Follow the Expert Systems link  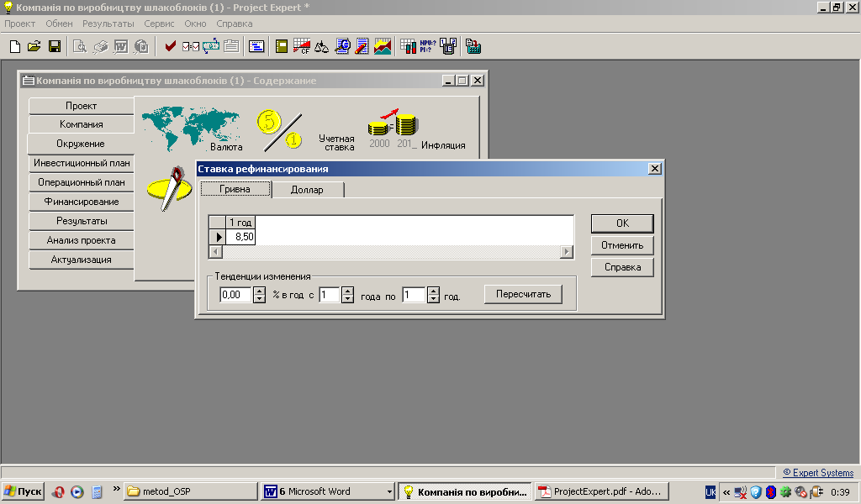(818, 473)
